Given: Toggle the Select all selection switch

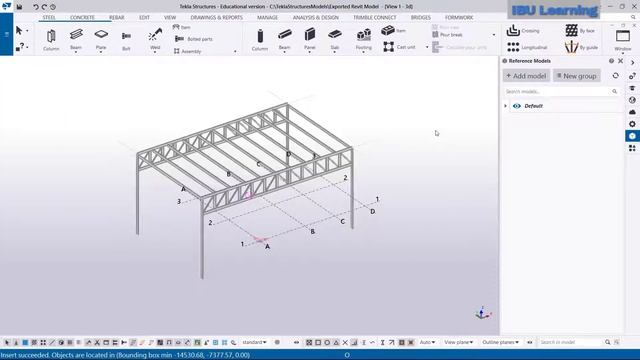Looking at the screenshot, I should [7, 342].
